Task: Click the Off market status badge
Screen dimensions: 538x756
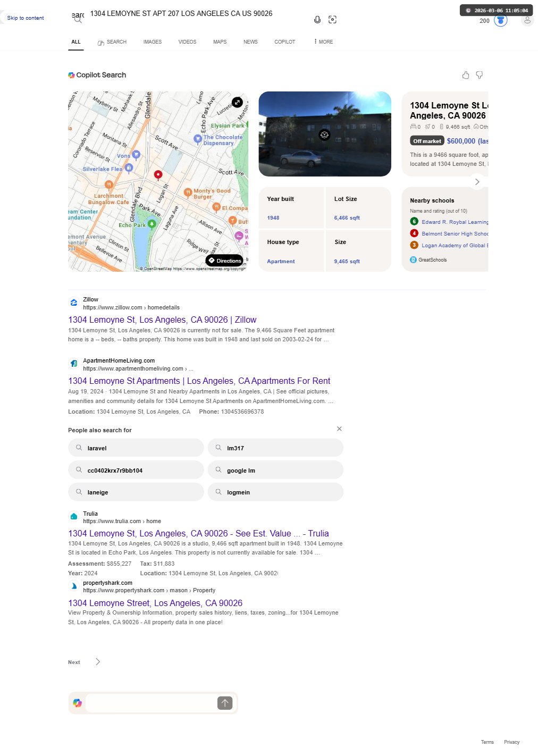Action: [427, 141]
